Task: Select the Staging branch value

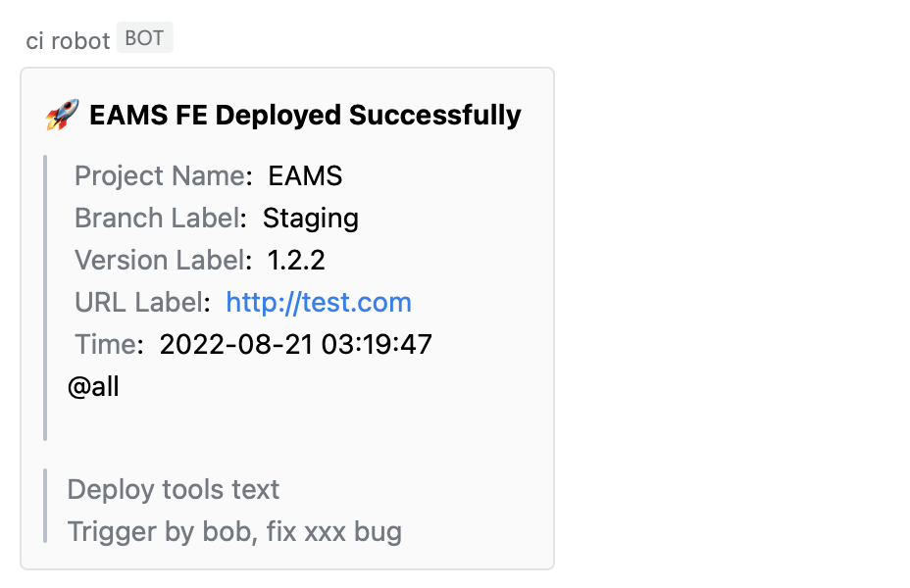Action: [311, 218]
